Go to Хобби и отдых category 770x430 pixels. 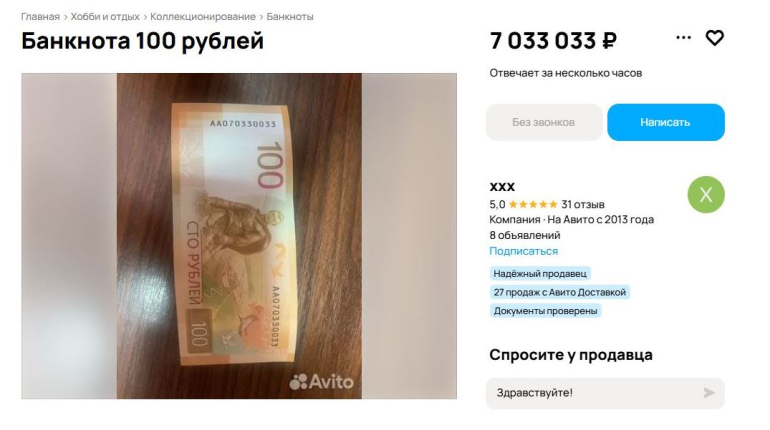[105, 17]
